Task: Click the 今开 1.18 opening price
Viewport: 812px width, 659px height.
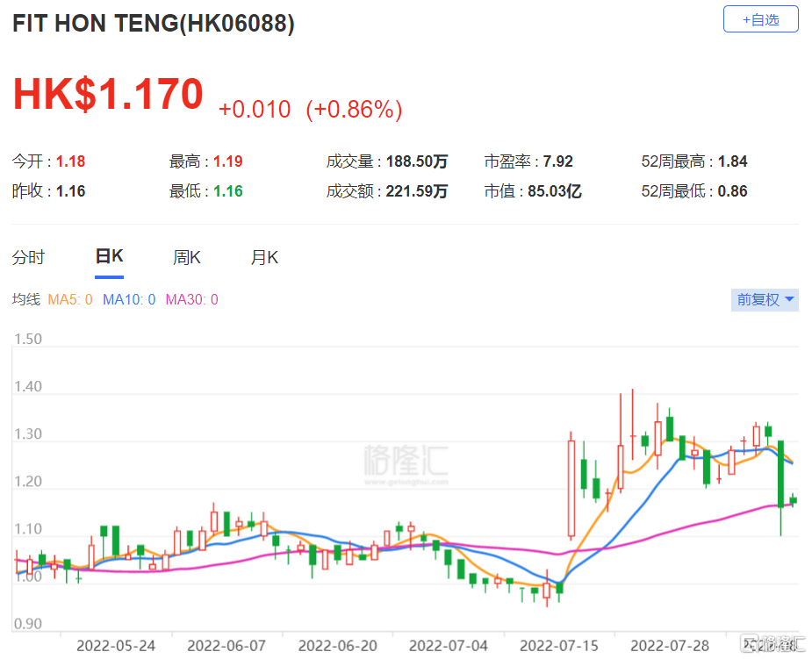Action: click(x=48, y=161)
